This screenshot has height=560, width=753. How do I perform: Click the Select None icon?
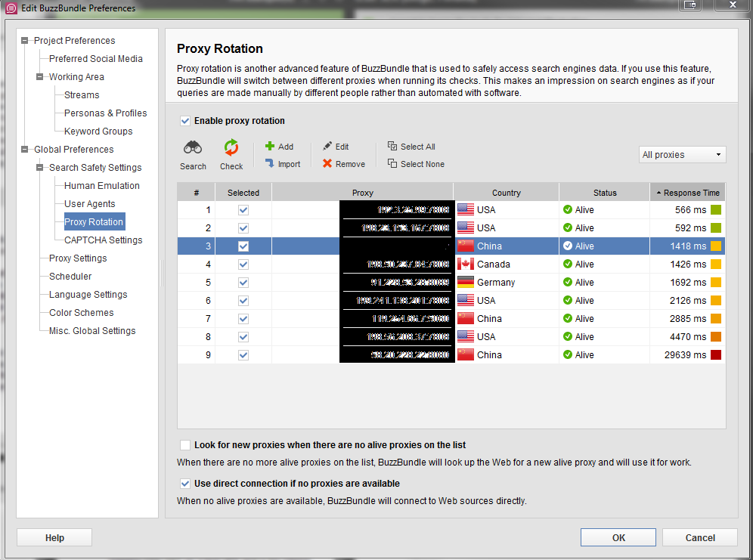(x=392, y=164)
